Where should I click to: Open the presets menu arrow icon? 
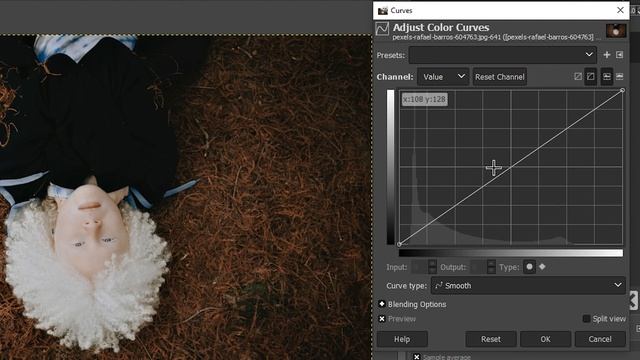(620, 55)
